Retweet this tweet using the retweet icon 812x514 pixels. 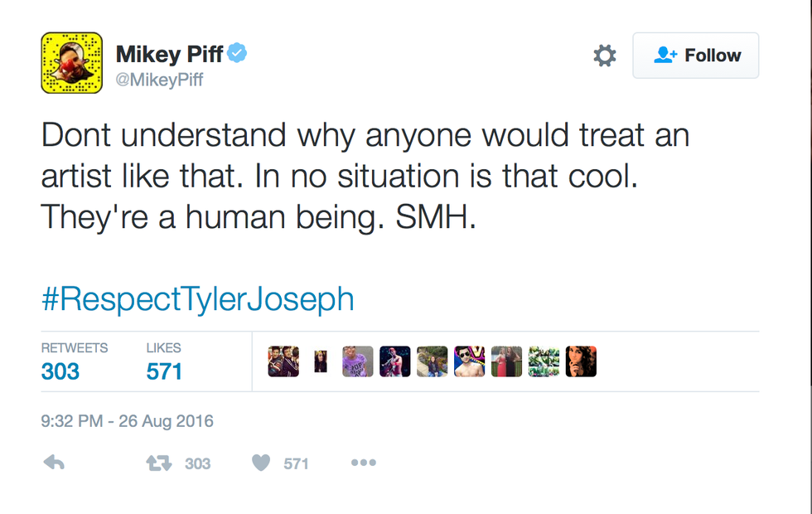(157, 463)
